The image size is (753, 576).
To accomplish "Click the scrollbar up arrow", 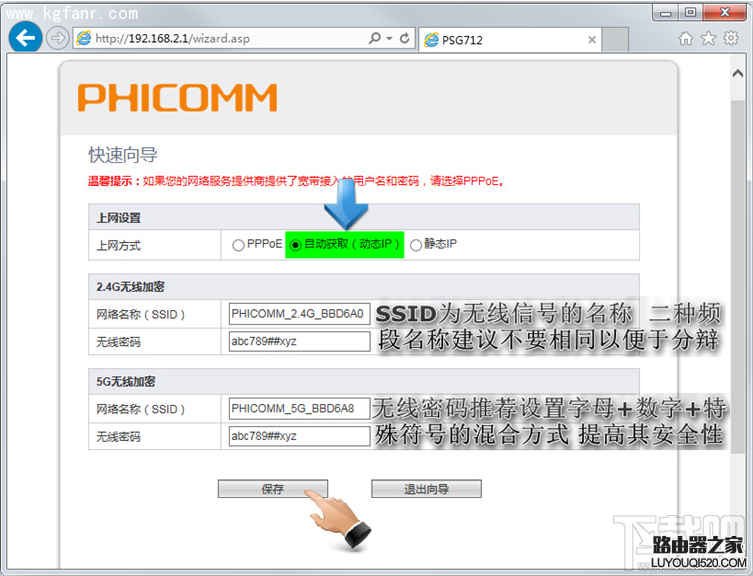I will pyautogui.click(x=738, y=74).
